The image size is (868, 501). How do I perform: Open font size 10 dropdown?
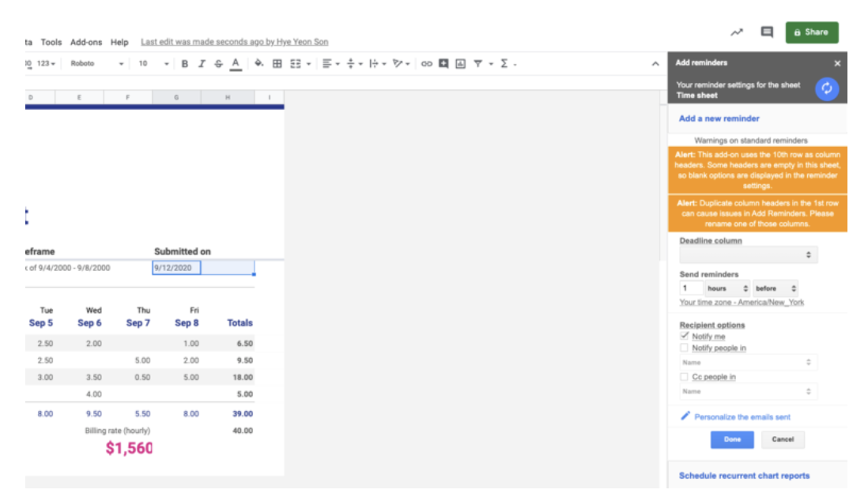[x=153, y=64]
